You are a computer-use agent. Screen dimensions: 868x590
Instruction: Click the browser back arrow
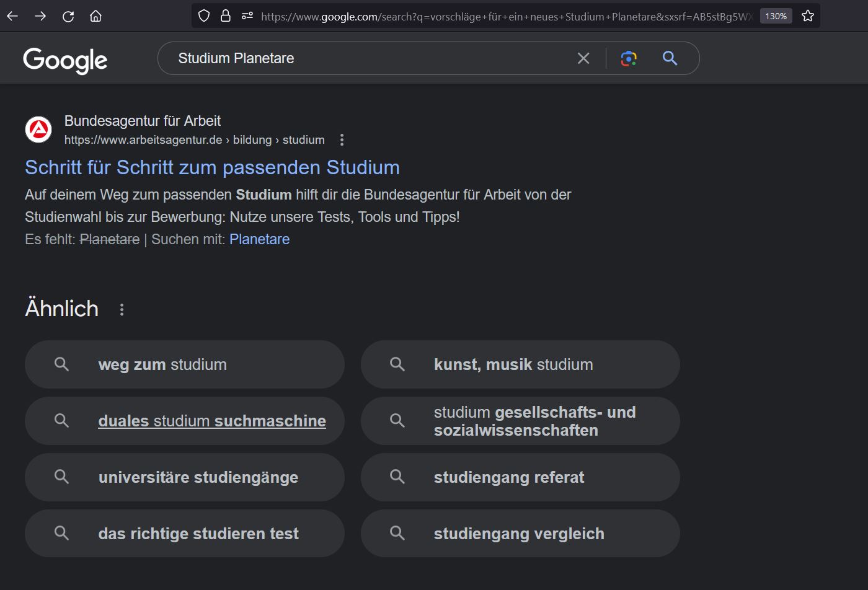[x=12, y=16]
